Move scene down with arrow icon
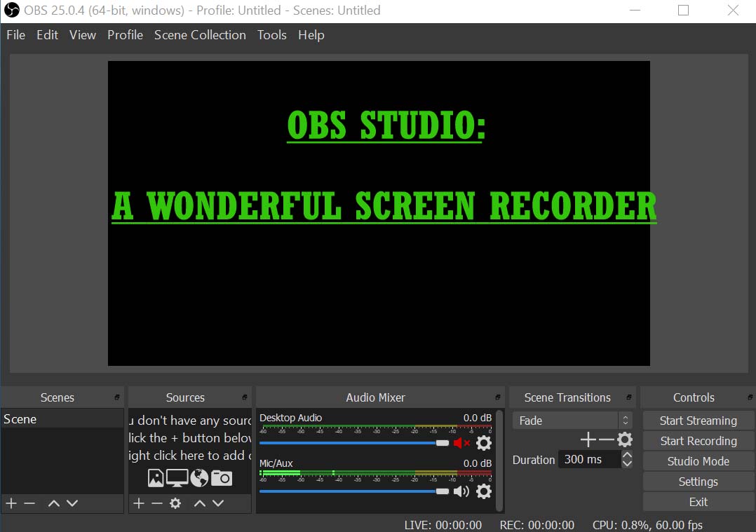756x532 pixels. tap(72, 503)
